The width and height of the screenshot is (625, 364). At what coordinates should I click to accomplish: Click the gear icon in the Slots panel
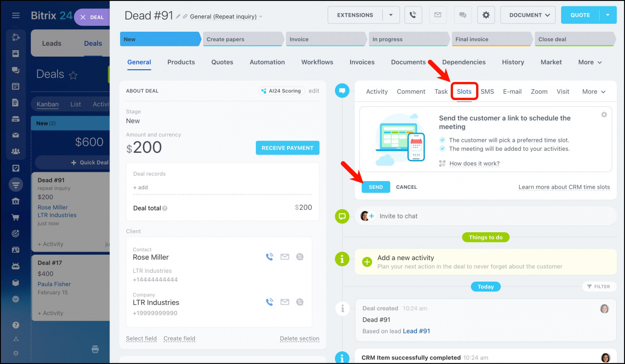click(604, 115)
